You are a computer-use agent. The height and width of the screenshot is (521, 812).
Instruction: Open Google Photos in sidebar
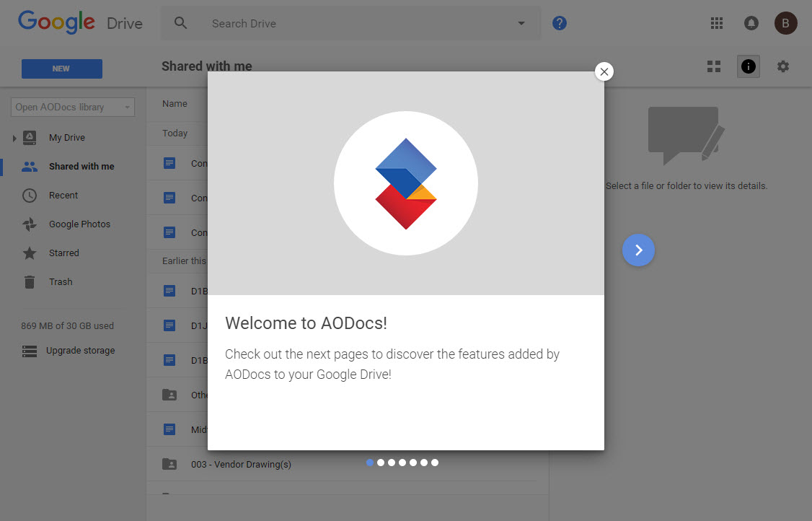79,224
